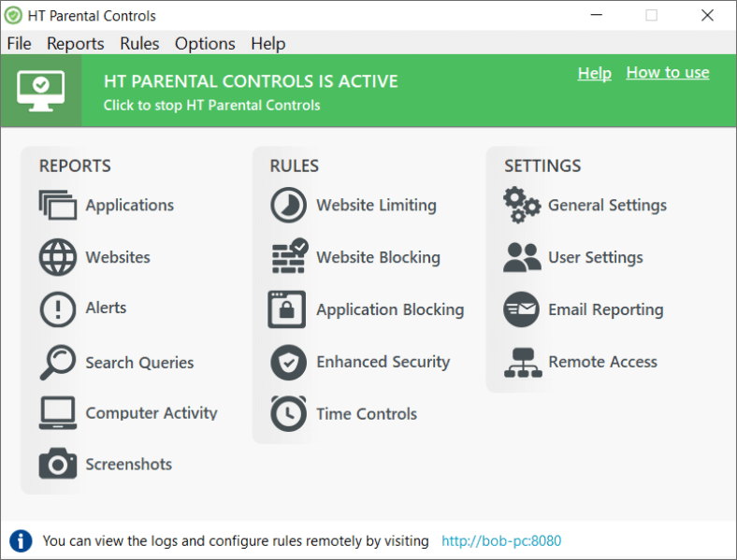Go to Remote Access label

tap(602, 362)
